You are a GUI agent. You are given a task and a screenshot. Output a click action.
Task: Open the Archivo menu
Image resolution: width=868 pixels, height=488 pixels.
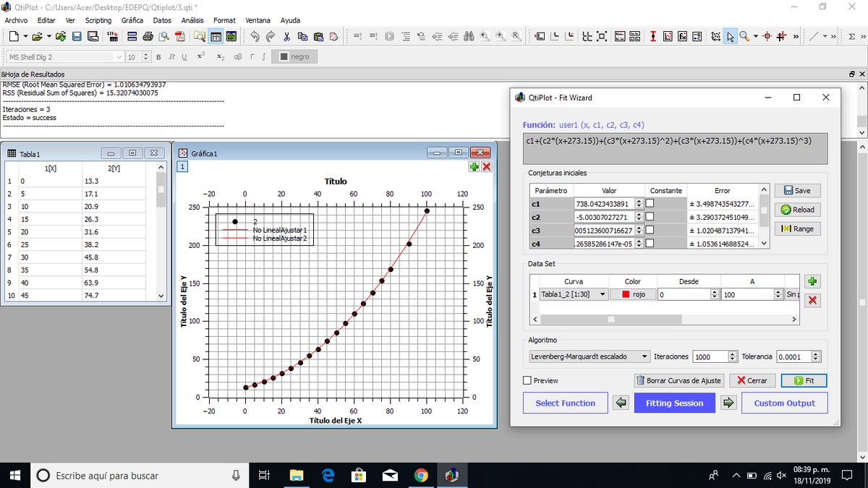(16, 20)
